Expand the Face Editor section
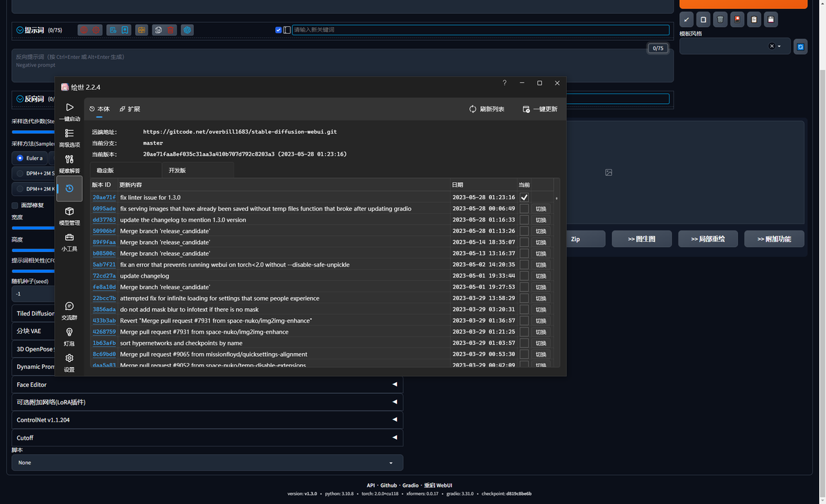The width and height of the screenshot is (826, 504). click(207, 384)
